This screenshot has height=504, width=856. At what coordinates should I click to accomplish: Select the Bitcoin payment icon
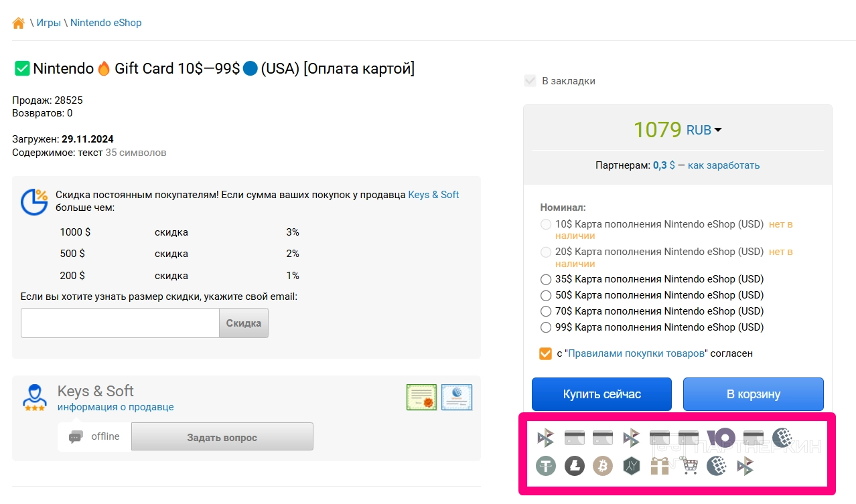point(602,465)
